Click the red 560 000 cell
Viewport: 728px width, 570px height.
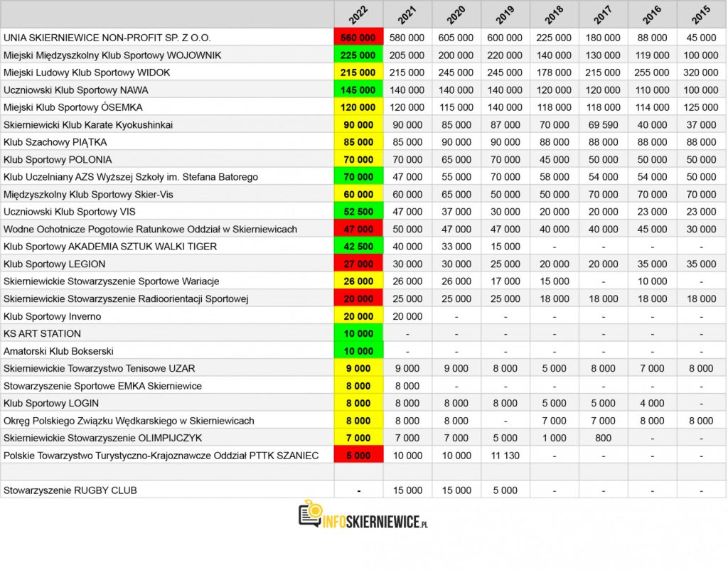point(358,38)
